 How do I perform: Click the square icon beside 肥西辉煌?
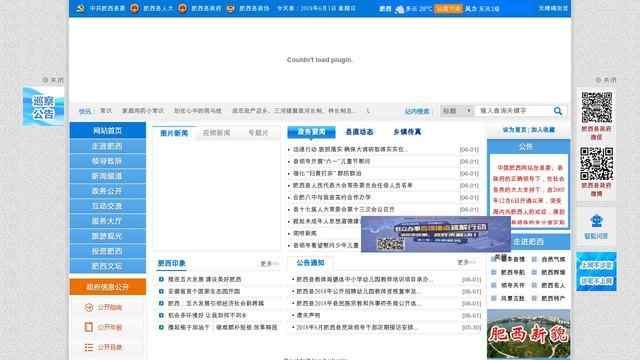click(534, 272)
